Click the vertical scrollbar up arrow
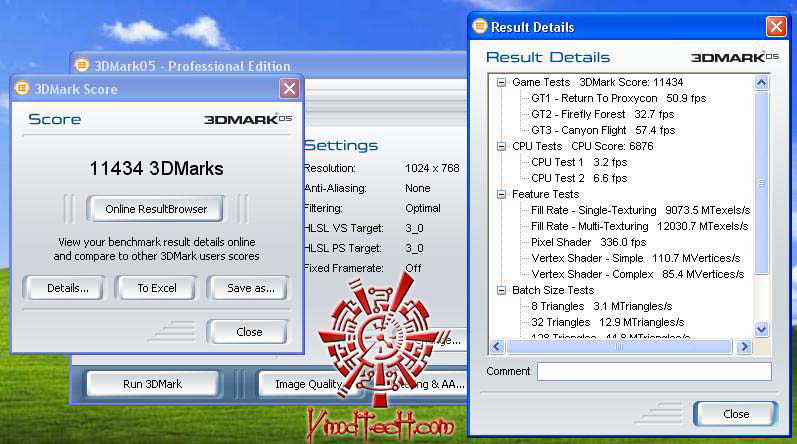Viewport: 797px width, 444px height. pos(761,83)
